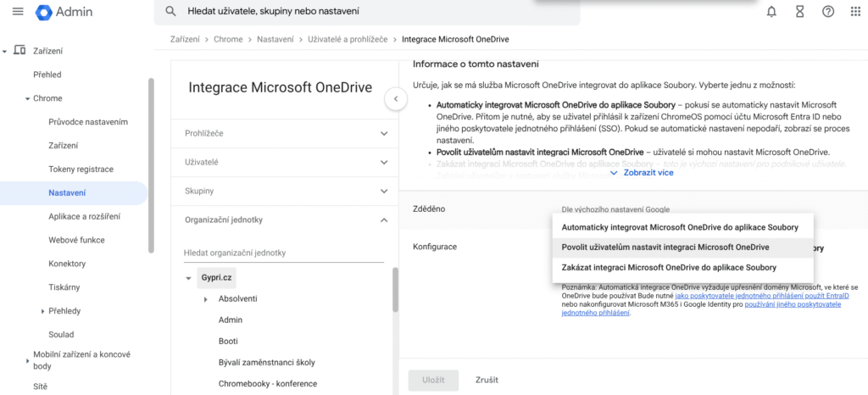Screen dimensions: 868x395
Task: Open the hourglass tasks icon
Action: [x=799, y=12]
